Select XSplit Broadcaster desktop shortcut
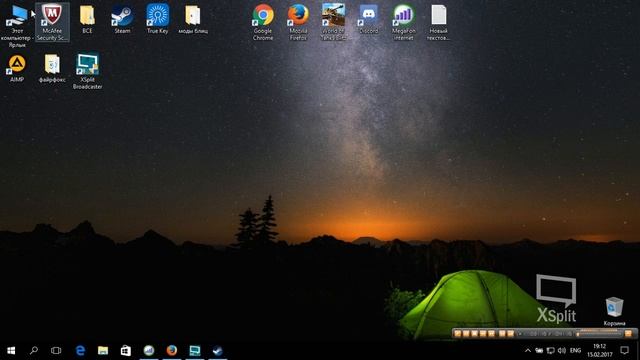Viewport: 640px width, 360px height. point(87,71)
